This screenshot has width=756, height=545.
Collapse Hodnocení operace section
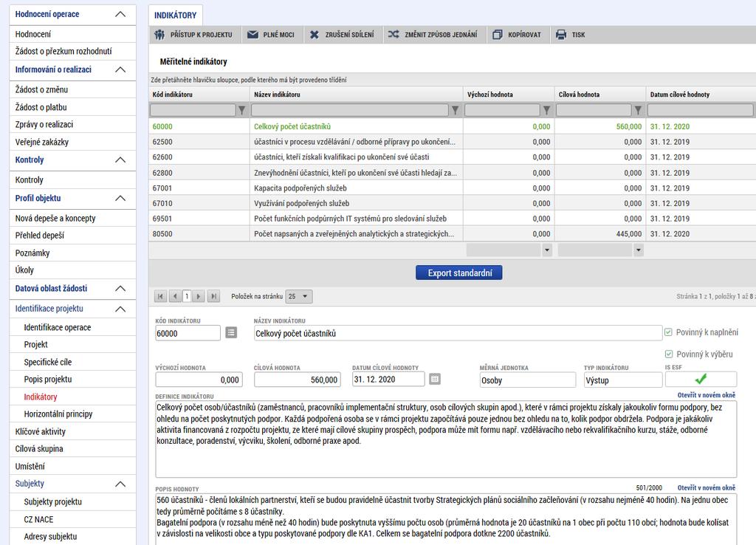(120, 15)
